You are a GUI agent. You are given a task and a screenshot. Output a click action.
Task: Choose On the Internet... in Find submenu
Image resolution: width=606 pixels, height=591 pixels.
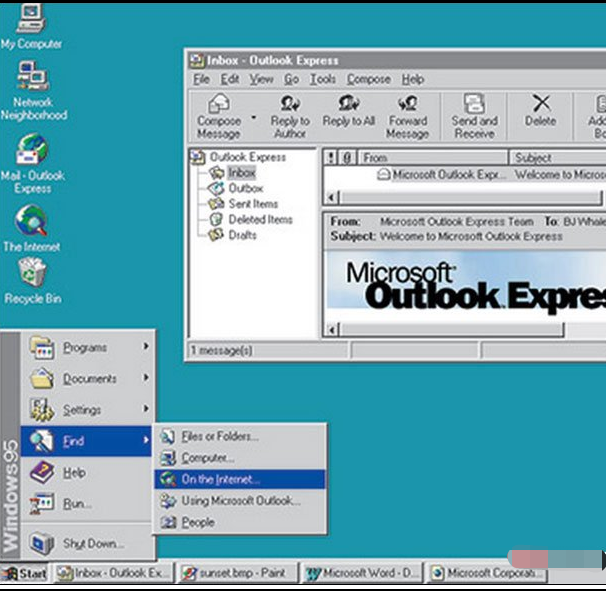pos(240,479)
